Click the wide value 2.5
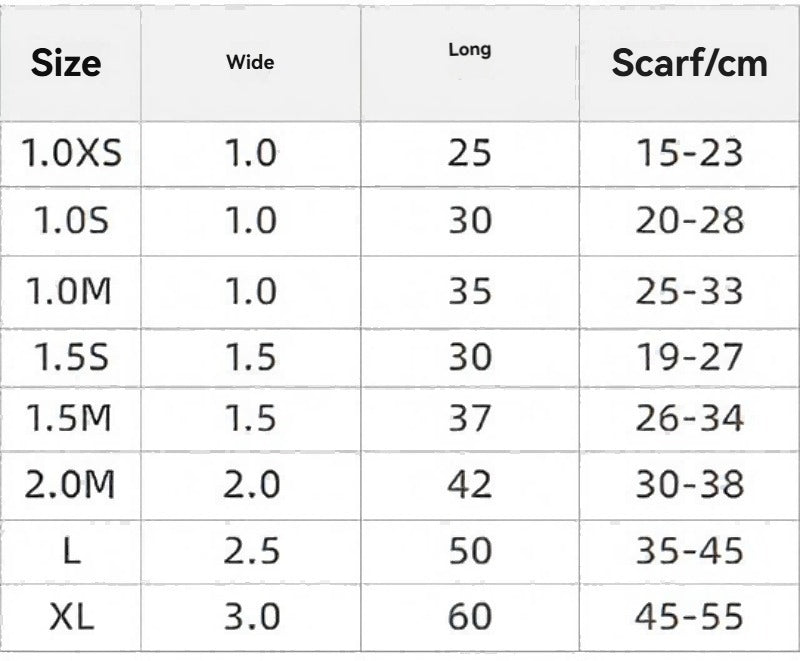 [250, 551]
